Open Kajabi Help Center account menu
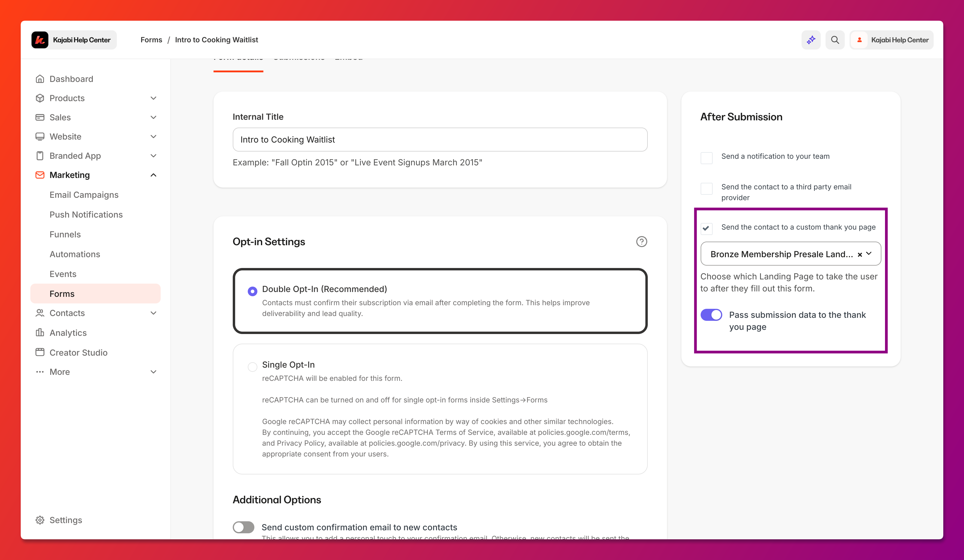 pos(891,40)
